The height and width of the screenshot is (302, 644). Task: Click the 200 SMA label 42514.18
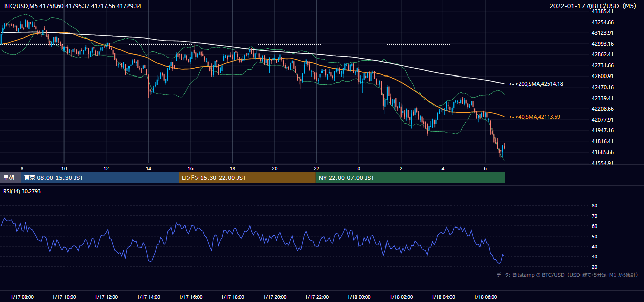click(x=536, y=84)
